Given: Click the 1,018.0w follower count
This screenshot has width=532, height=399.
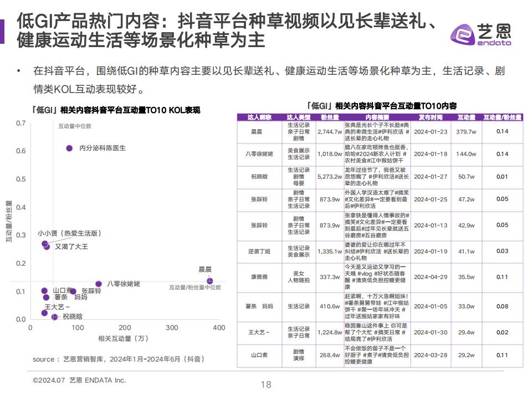Looking at the screenshot, I should pyautogui.click(x=330, y=154).
